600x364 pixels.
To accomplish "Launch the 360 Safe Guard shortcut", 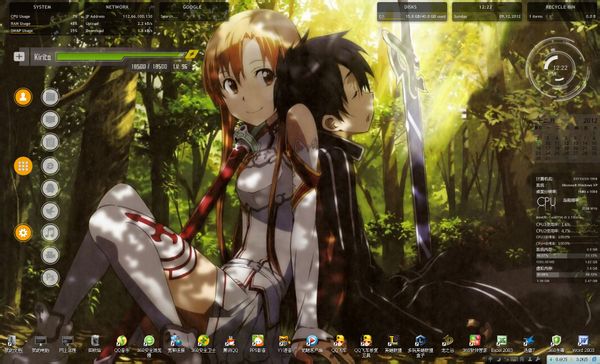I will (x=203, y=344).
